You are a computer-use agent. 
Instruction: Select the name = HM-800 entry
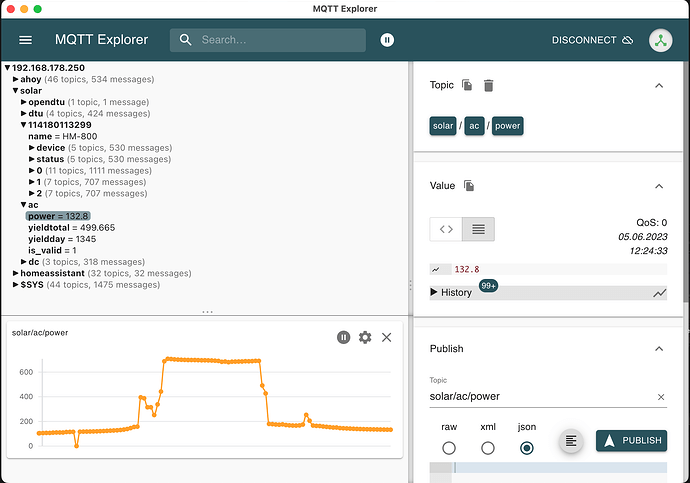[62, 136]
